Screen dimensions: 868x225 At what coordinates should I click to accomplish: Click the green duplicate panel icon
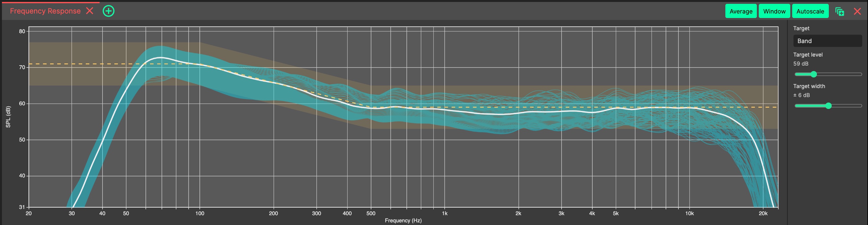click(x=840, y=12)
